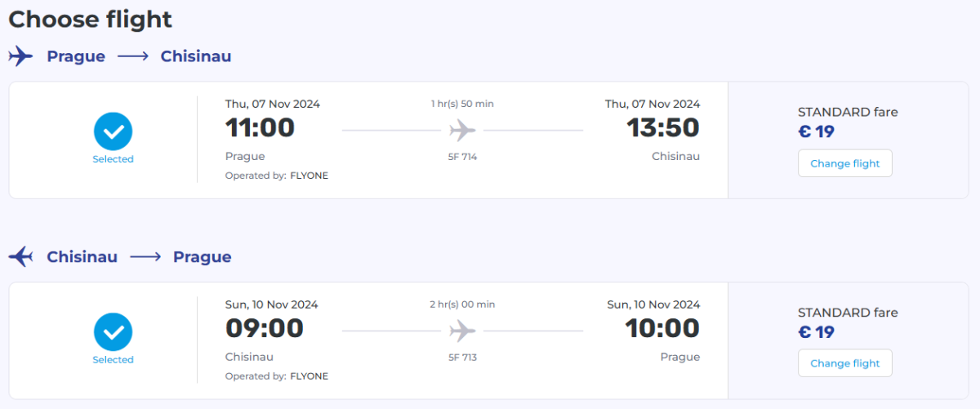
Task: Click the departing plane icon beside Prague
Action: pyautogui.click(x=20, y=56)
